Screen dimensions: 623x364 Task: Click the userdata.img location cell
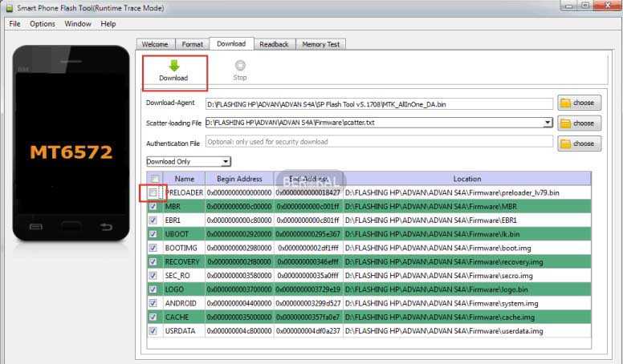point(467,330)
